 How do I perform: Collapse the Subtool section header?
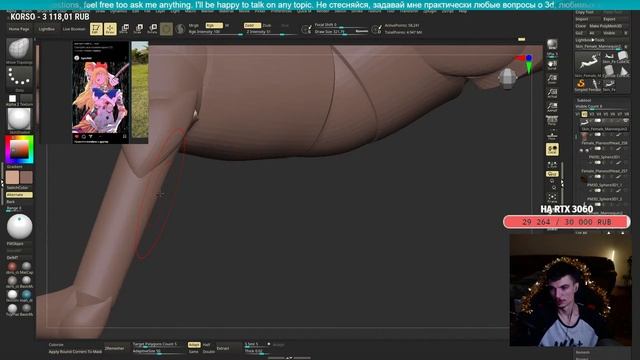[584, 100]
